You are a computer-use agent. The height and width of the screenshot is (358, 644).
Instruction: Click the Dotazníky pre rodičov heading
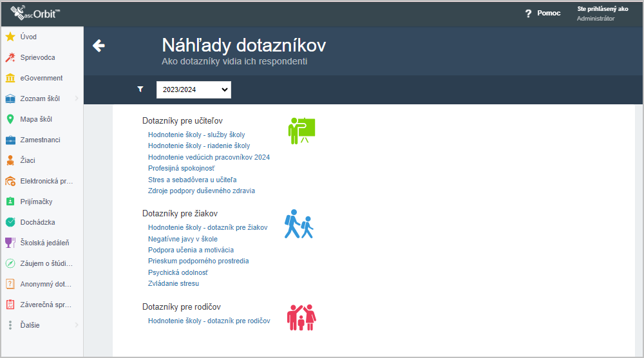182,306
